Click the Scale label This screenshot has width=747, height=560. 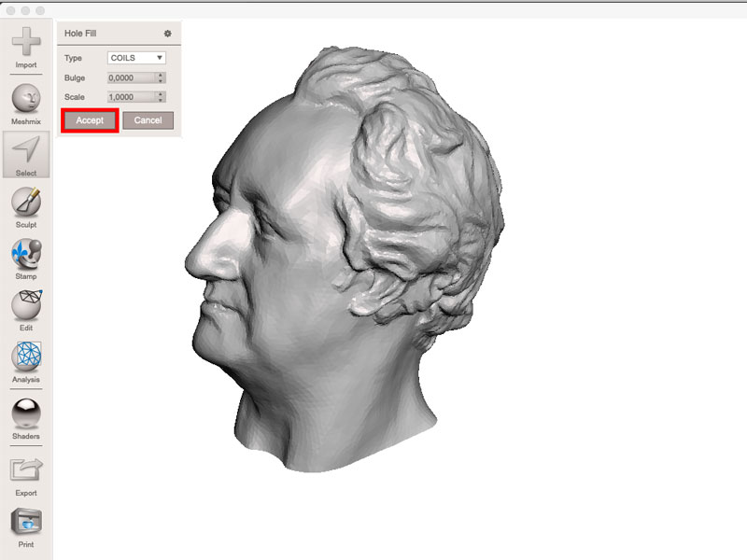[75, 97]
